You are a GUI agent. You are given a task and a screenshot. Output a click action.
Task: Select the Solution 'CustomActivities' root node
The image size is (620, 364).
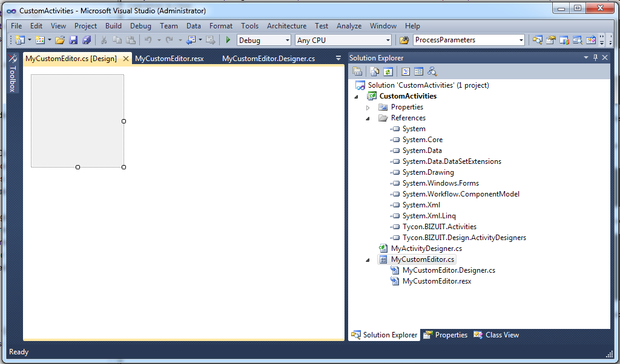pyautogui.click(x=428, y=85)
